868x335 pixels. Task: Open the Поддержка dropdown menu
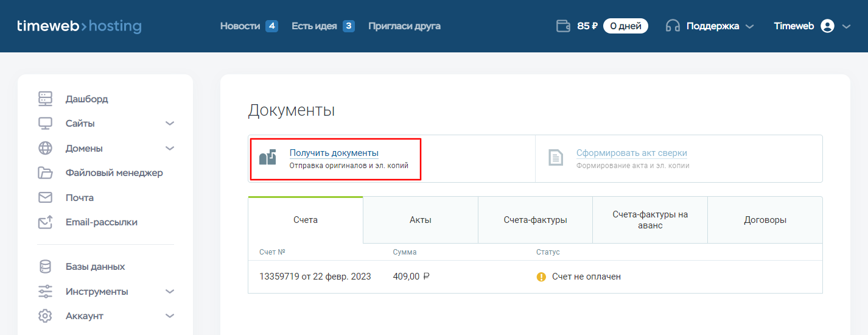(720, 26)
